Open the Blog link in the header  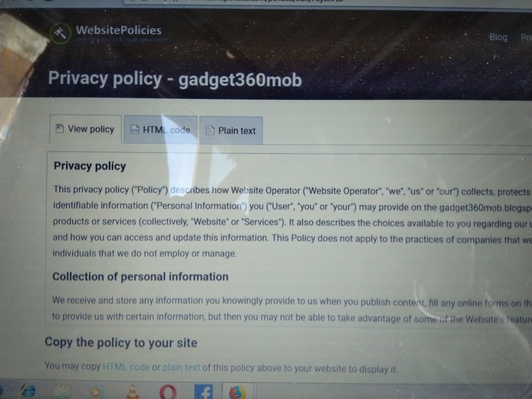(498, 37)
